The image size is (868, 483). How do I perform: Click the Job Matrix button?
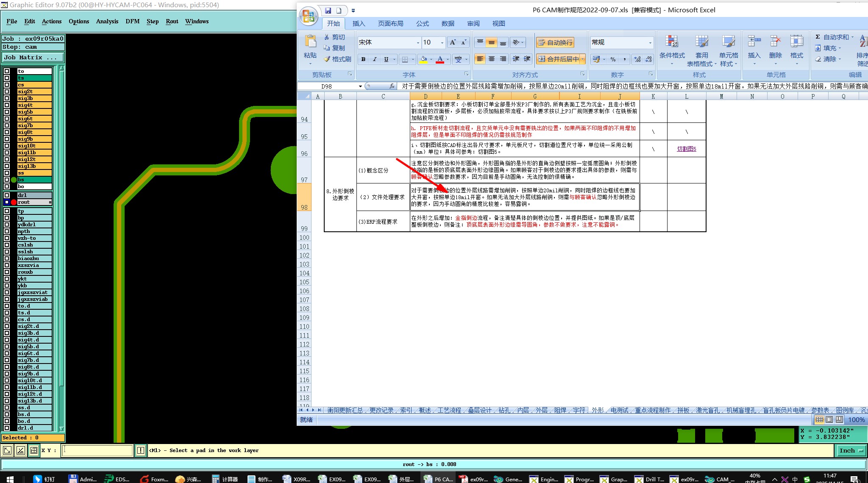coord(33,58)
